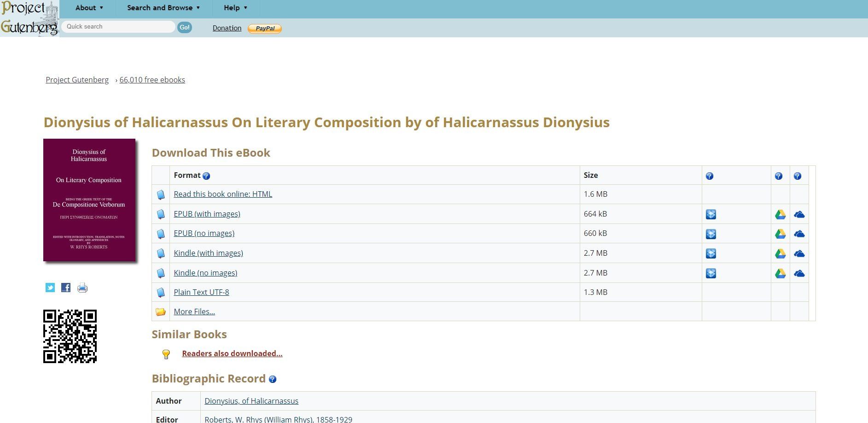The image size is (868, 423).
Task: Send EPUB (no images) to Google Drive
Action: click(x=780, y=234)
